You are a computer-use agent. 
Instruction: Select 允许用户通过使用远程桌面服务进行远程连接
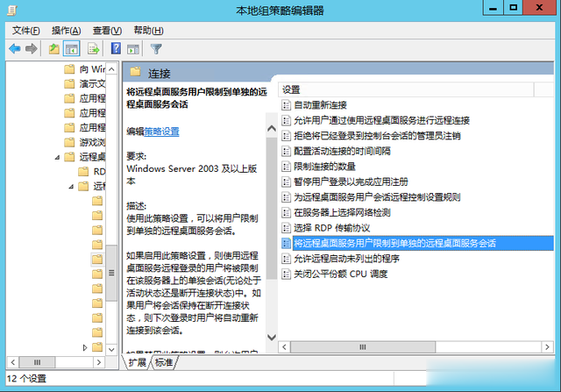381,120
